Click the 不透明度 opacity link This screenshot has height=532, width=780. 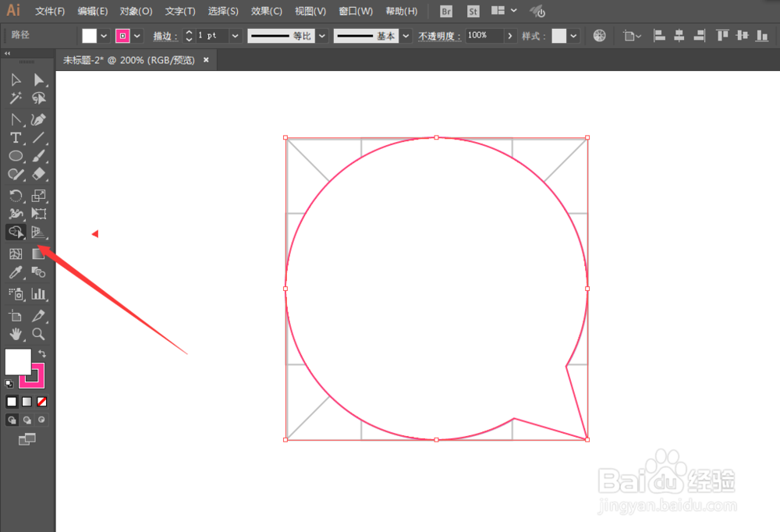[x=438, y=35]
